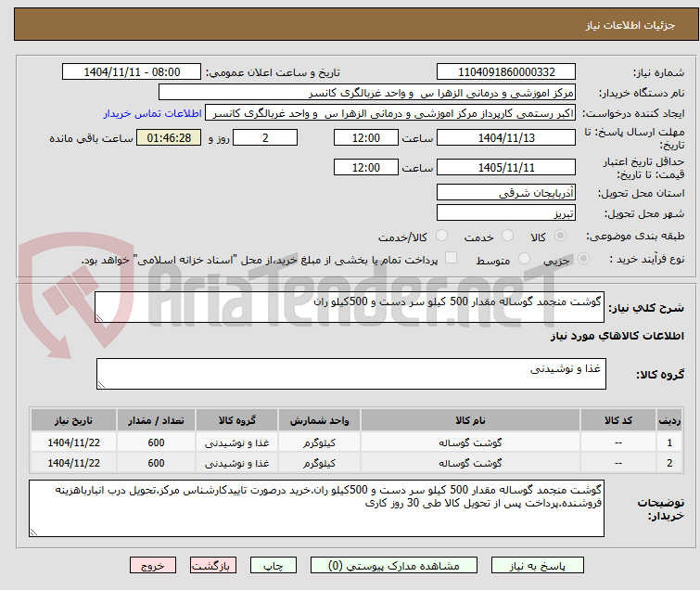This screenshot has height=590, width=700.
Task: Open مشاهده مدارک پیوستی (0) button
Action: pos(393,566)
